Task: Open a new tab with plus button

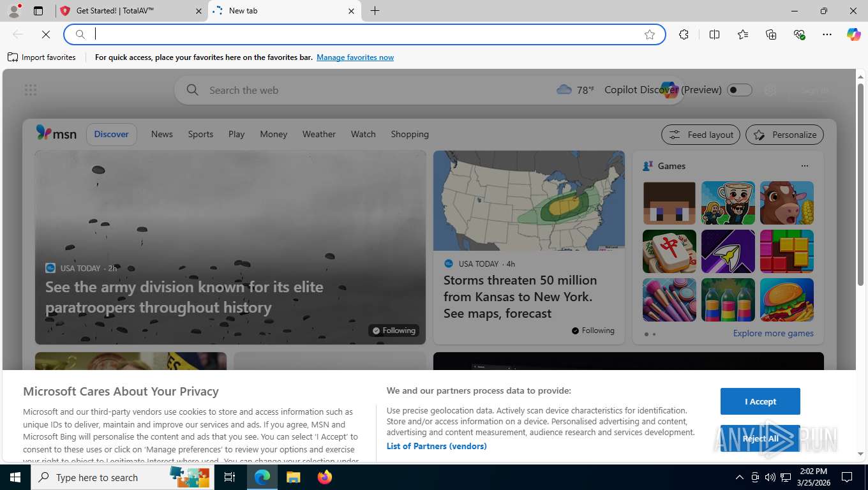Action: point(375,11)
